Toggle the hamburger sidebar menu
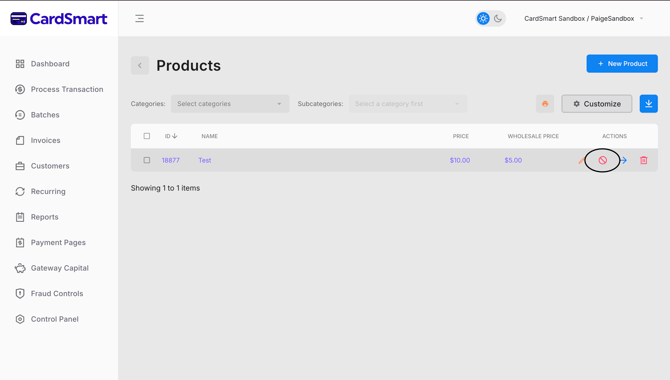The height and width of the screenshot is (380, 670). [139, 18]
